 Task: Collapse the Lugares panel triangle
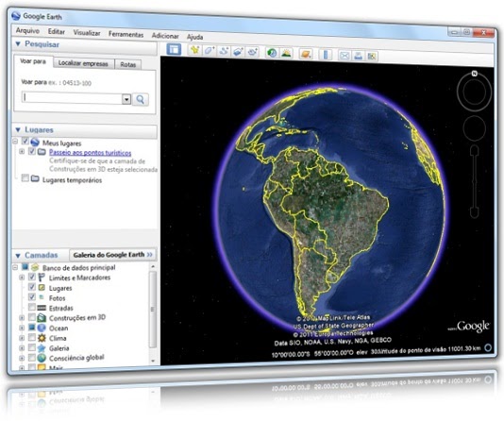18,129
